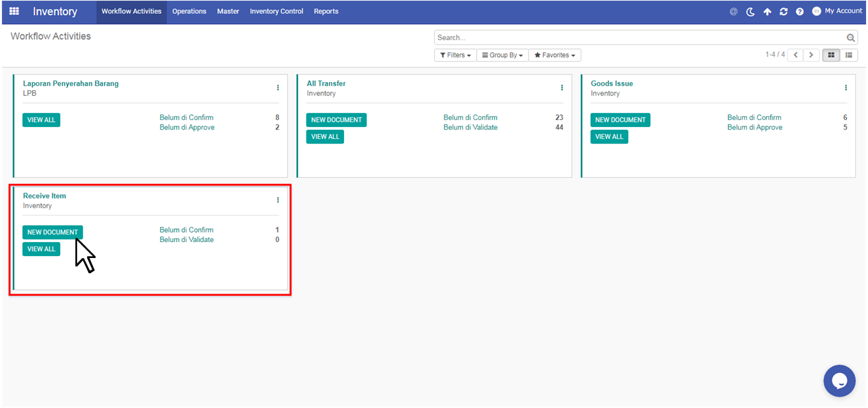Image resolution: width=868 pixels, height=408 pixels.
Task: Open the Operations menu
Action: tap(189, 11)
